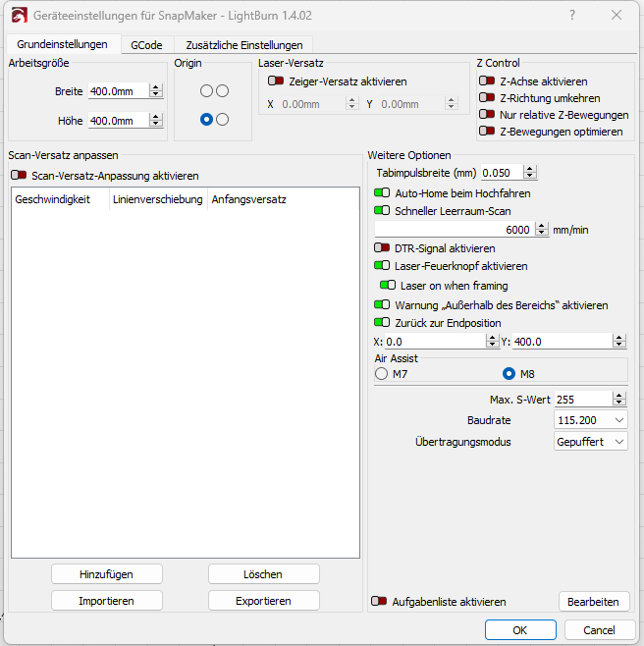Click into the Höhe input field

tap(119, 121)
